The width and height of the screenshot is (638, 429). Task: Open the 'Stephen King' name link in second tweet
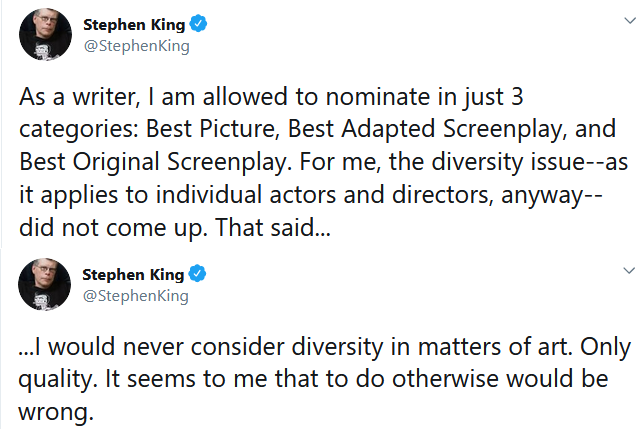pyautogui.click(x=132, y=274)
